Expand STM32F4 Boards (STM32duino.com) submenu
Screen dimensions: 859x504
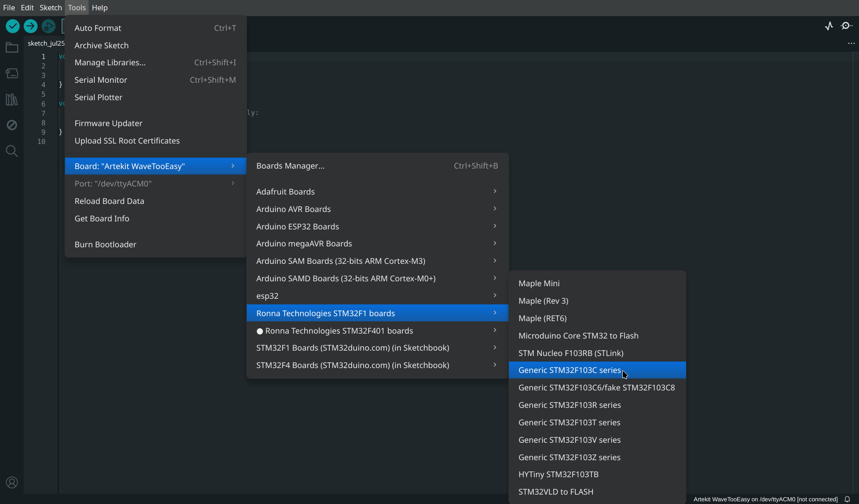[377, 365]
